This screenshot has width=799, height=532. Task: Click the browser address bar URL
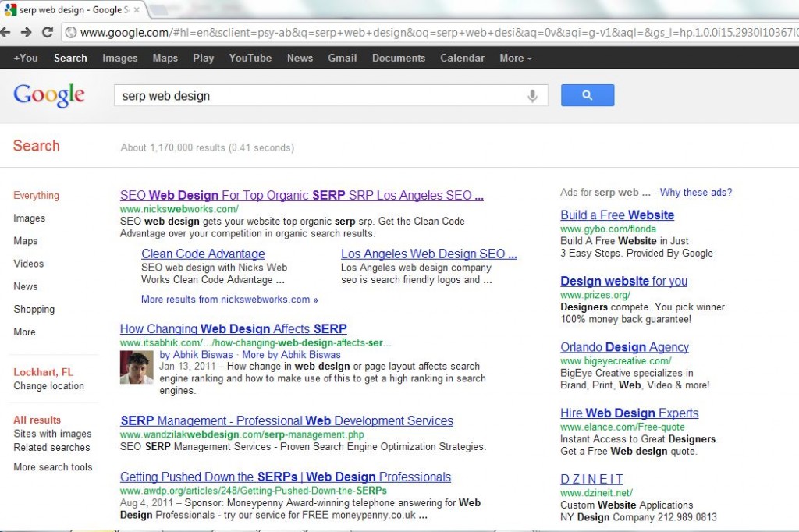coord(439,33)
